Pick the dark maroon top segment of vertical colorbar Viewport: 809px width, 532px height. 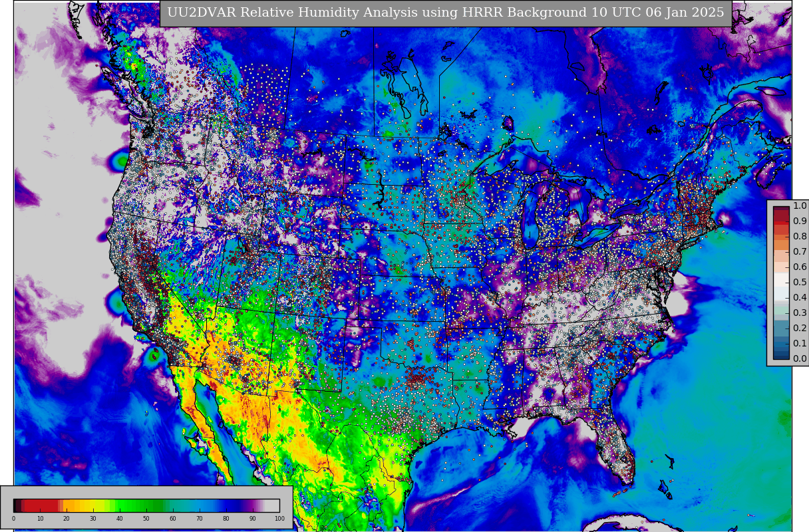tap(781, 208)
